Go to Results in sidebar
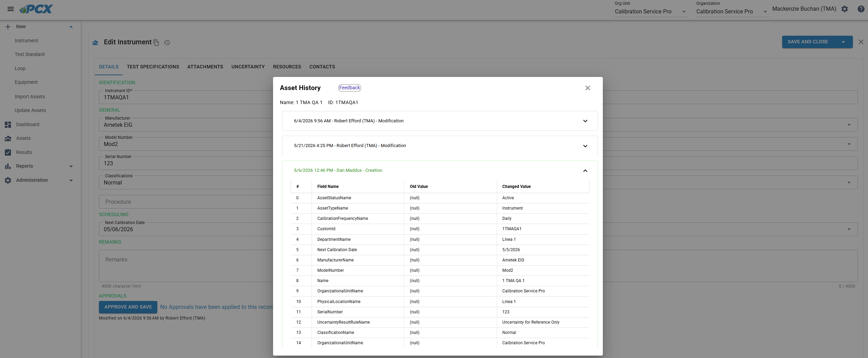 [24, 152]
